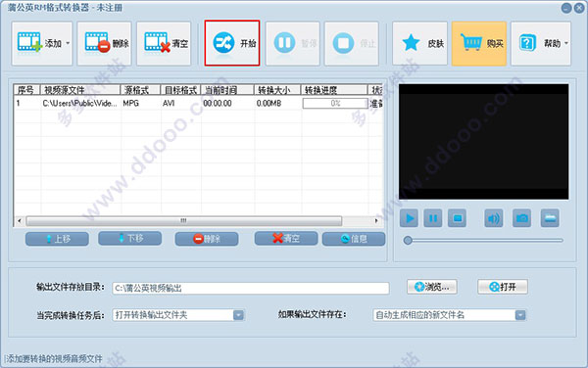Close the converter window
The image size is (588, 368).
coord(579,8)
